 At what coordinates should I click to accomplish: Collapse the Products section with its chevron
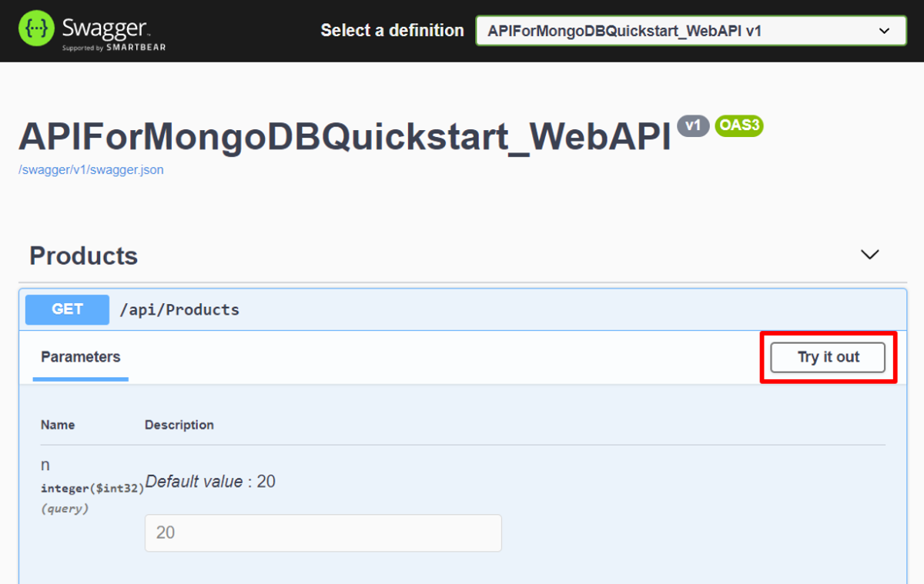click(869, 254)
